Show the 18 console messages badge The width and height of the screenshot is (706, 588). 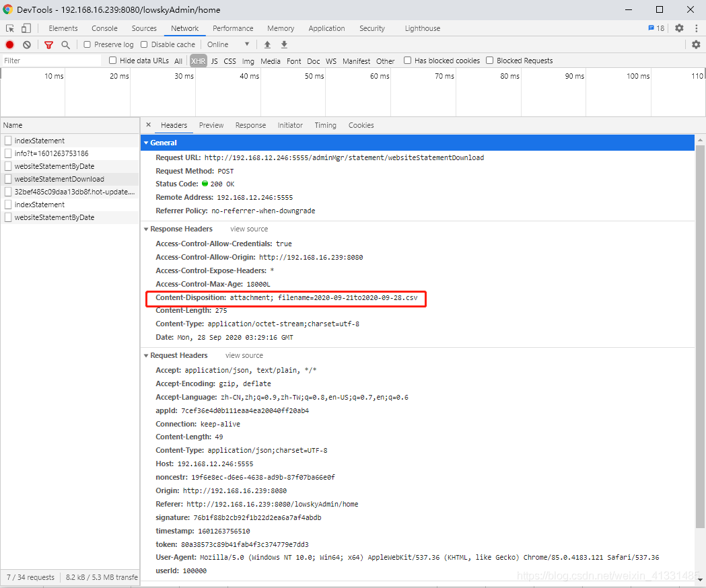click(656, 28)
